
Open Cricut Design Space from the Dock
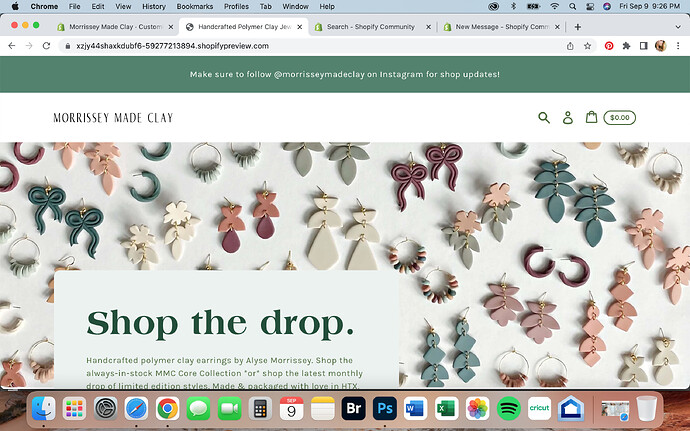[540, 408]
